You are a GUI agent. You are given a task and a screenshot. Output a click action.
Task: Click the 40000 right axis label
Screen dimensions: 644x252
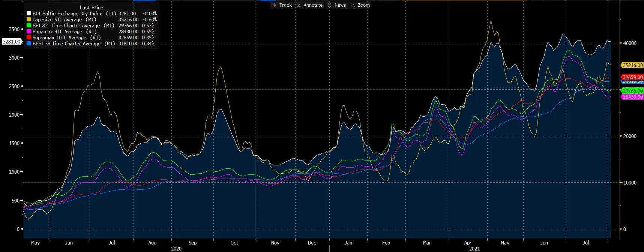coord(630,43)
